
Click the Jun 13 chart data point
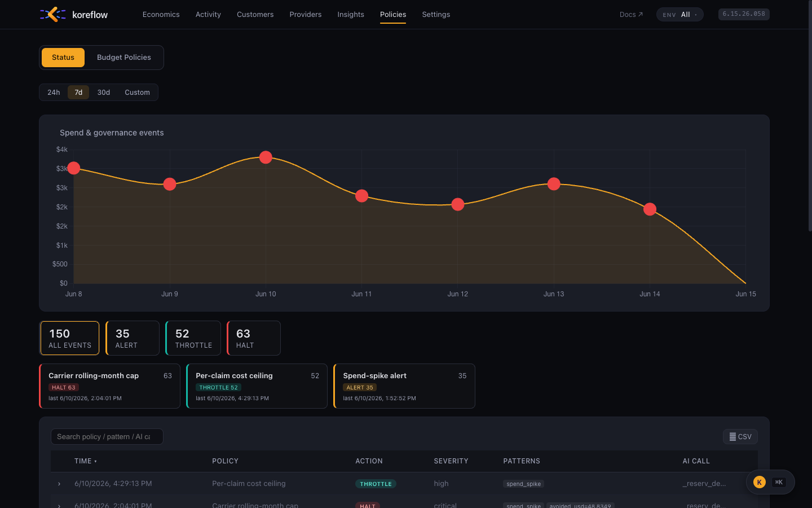point(554,184)
